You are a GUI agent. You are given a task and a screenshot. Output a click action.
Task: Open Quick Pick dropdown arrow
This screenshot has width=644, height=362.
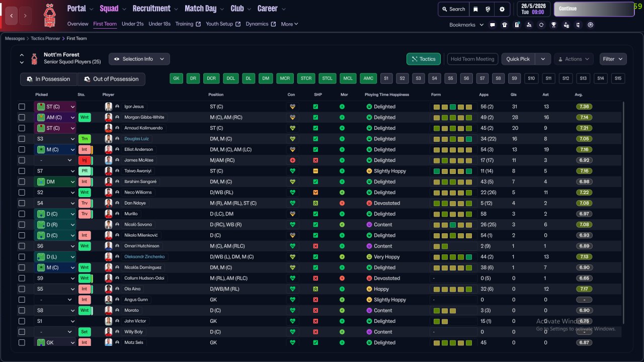coord(542,59)
